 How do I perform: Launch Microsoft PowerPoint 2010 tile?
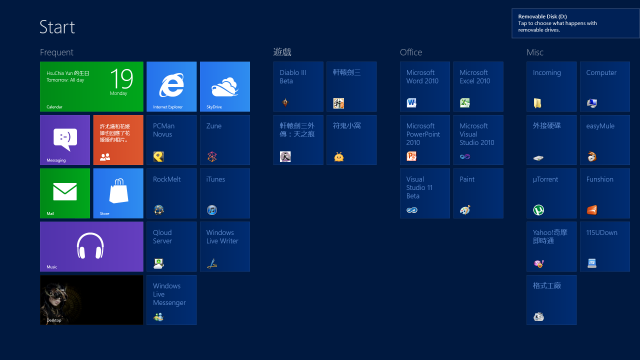[425, 140]
